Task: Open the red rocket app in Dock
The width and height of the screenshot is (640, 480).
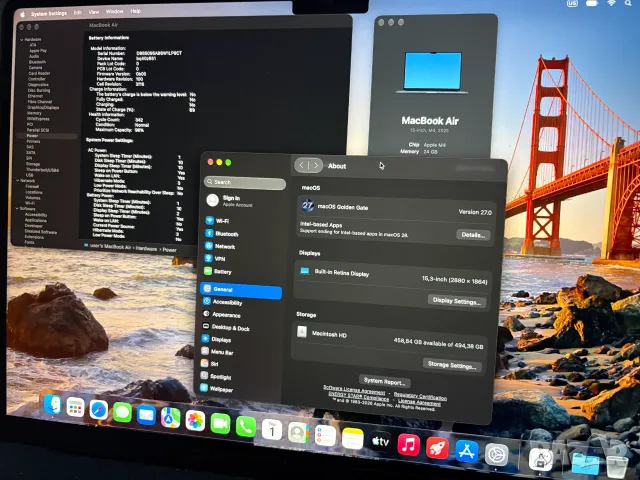Action: tap(437, 447)
